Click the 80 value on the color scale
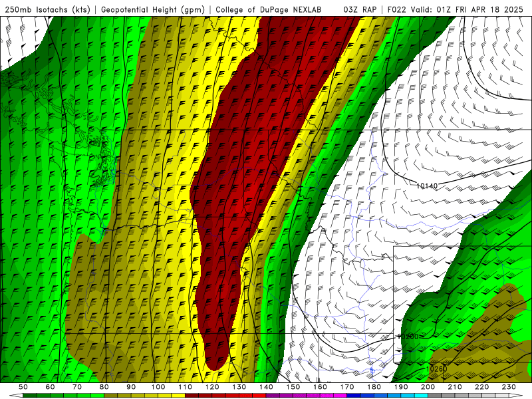Screen dimensions: 532x399 tap(104, 387)
